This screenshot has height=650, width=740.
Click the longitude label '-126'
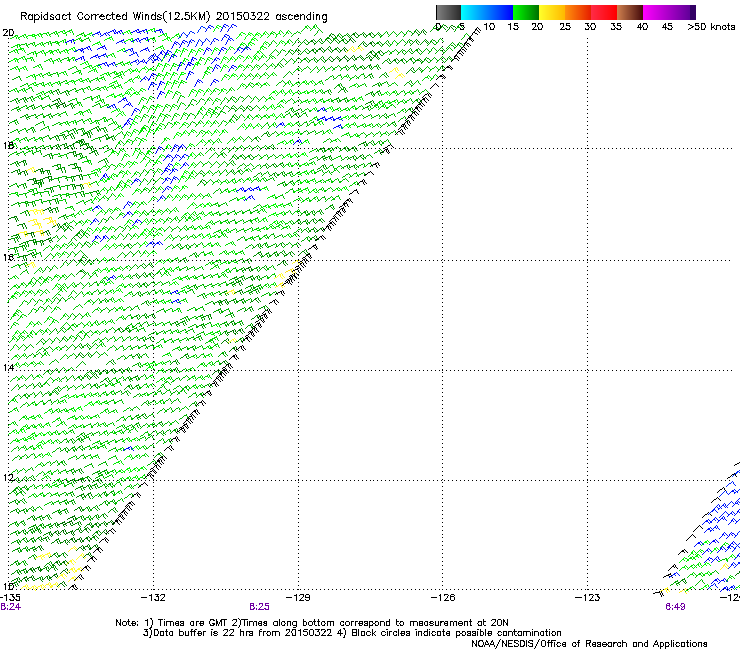tap(443, 597)
